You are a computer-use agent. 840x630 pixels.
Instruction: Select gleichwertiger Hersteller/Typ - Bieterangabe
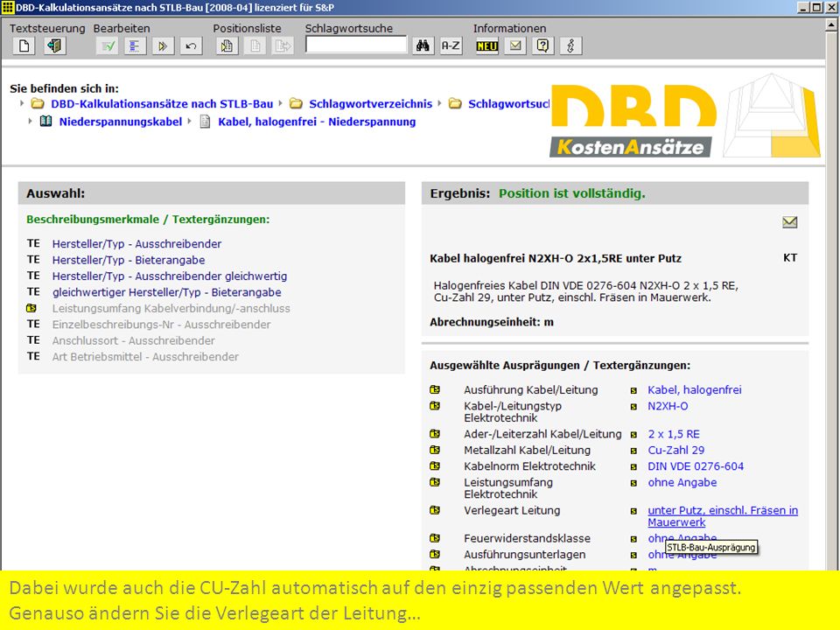pyautogui.click(x=166, y=292)
